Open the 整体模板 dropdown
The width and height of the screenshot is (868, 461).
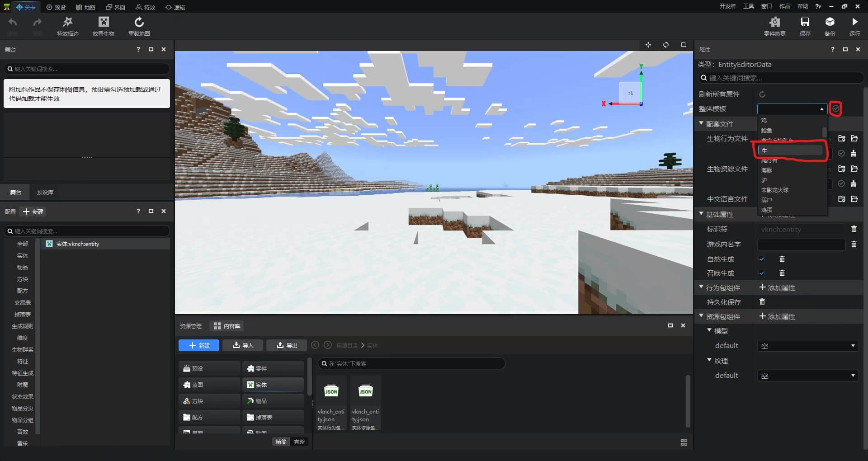click(792, 108)
